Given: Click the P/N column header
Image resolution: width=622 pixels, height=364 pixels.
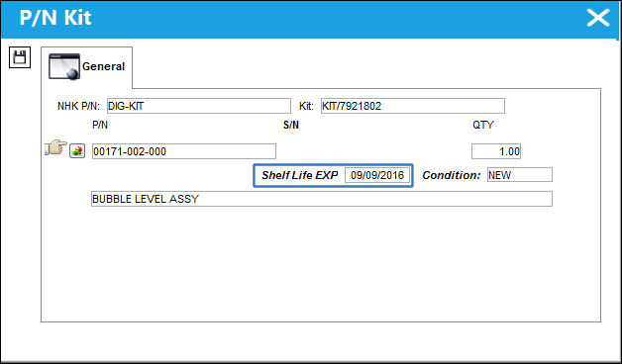Looking at the screenshot, I should (x=100, y=126).
